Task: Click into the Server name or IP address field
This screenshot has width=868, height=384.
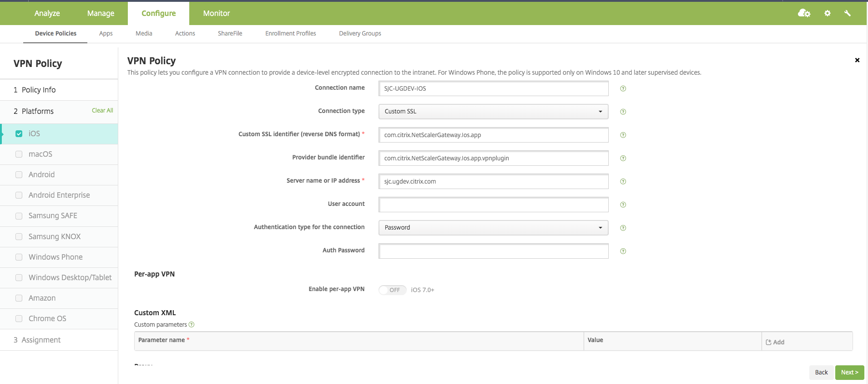Action: (x=493, y=181)
